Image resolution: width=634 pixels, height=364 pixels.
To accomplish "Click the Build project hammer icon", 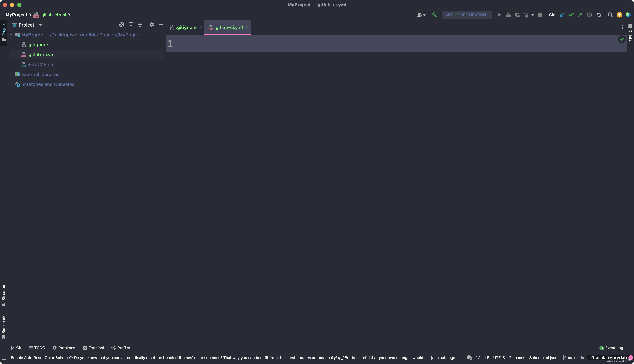I will (434, 15).
